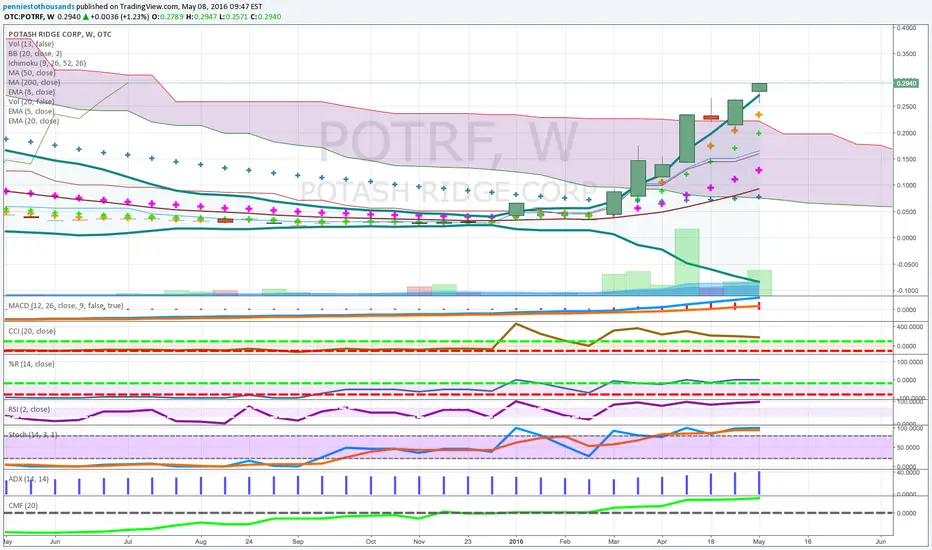The width and height of the screenshot is (932, 550).
Task: Click the 50.0000 Stoch axis label
Action: tap(909, 447)
